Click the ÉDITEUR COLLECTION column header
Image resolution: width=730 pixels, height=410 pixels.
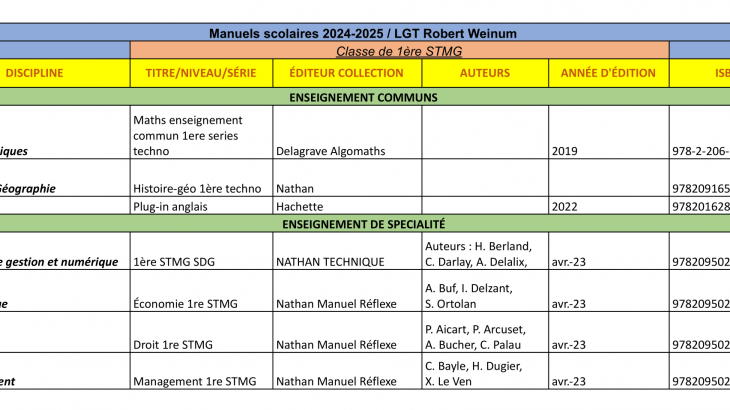point(346,73)
